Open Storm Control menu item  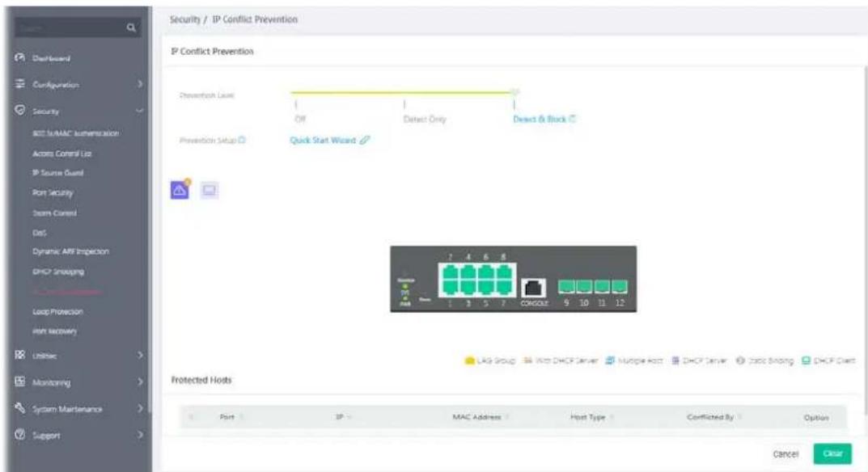point(54,213)
